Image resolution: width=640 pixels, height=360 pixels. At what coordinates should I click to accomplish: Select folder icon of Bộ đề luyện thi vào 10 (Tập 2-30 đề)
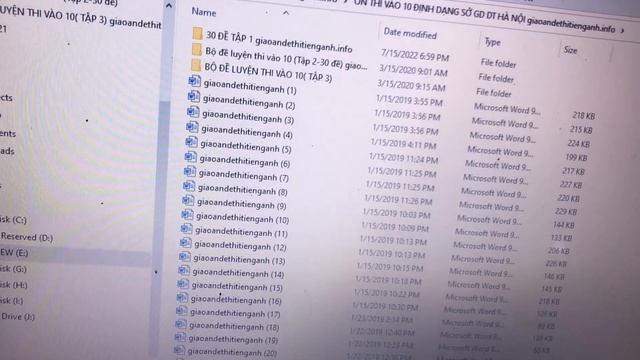tap(197, 50)
